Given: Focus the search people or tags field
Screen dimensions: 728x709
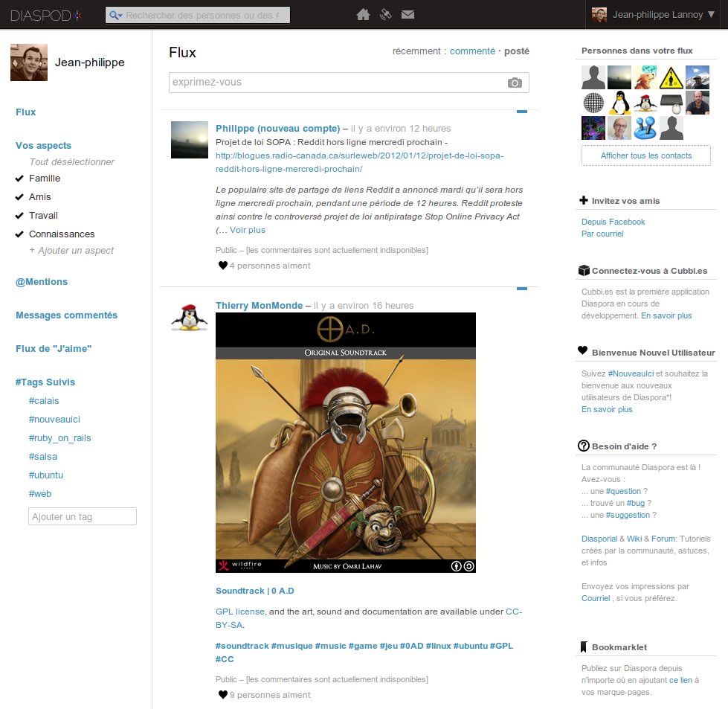Looking at the screenshot, I should coord(198,16).
